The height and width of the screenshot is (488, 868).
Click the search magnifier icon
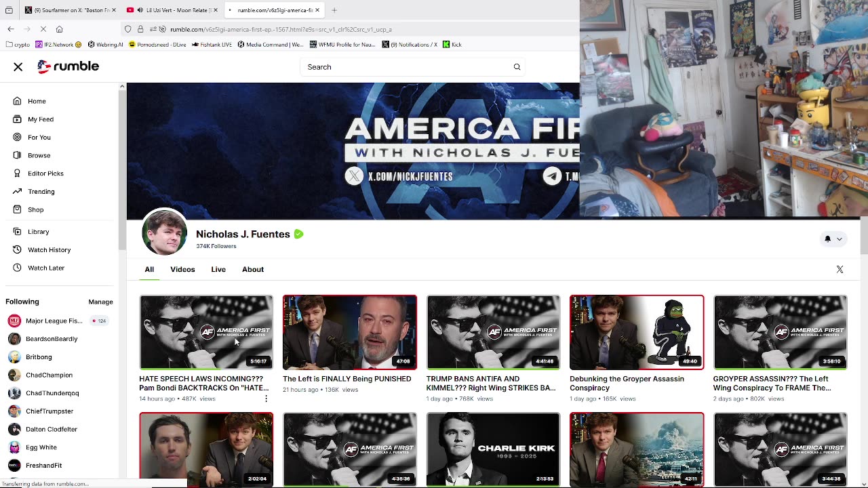[517, 67]
